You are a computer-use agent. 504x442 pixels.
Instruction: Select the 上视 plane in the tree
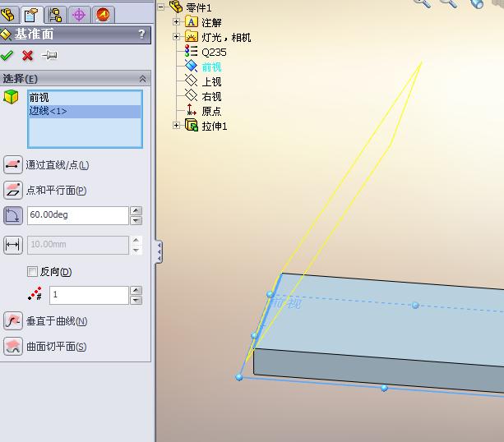pyautogui.click(x=211, y=82)
